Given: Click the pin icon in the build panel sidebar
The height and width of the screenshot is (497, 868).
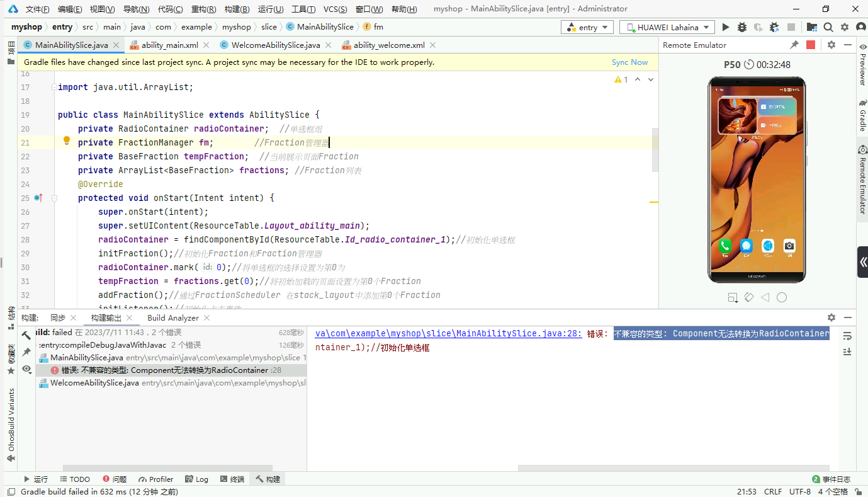Looking at the screenshot, I should 26,352.
